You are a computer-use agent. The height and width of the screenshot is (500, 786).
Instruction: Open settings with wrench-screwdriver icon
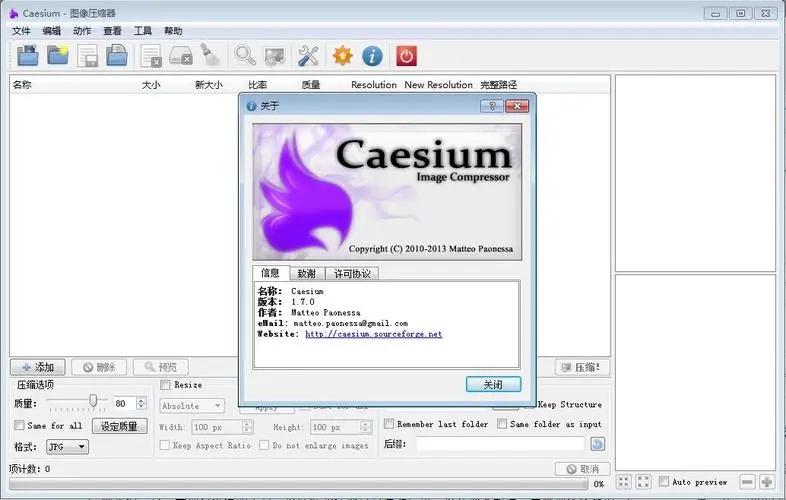click(308, 56)
